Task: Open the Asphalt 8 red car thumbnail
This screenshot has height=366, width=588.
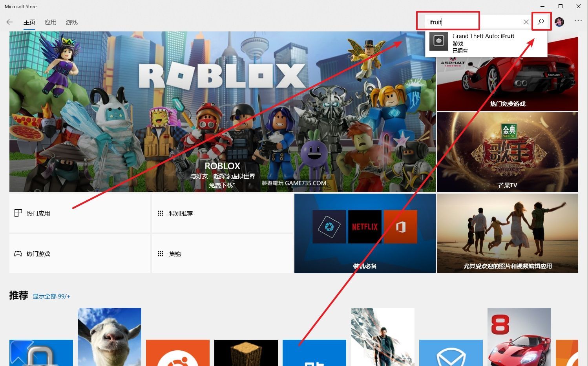Action: coord(519,337)
